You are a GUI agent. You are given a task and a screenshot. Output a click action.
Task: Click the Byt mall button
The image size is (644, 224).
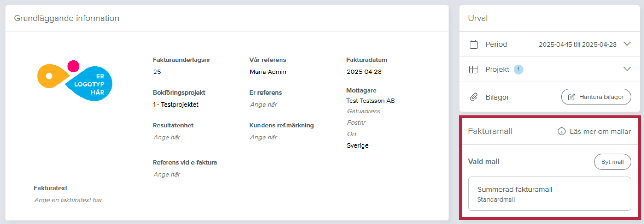(613, 162)
